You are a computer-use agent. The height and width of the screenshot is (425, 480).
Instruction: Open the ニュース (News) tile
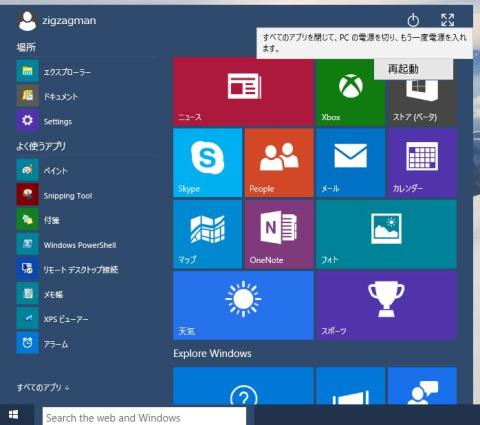pos(243,92)
